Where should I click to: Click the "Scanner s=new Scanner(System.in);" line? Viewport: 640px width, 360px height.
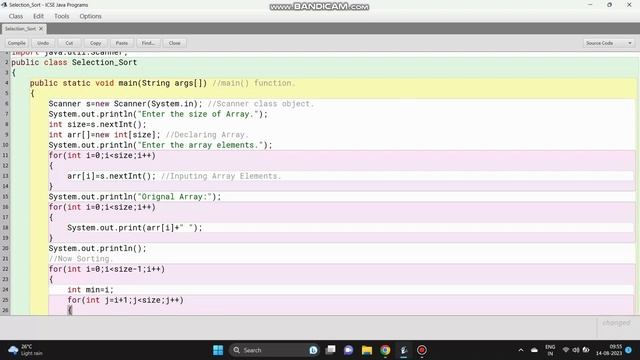tap(125, 104)
